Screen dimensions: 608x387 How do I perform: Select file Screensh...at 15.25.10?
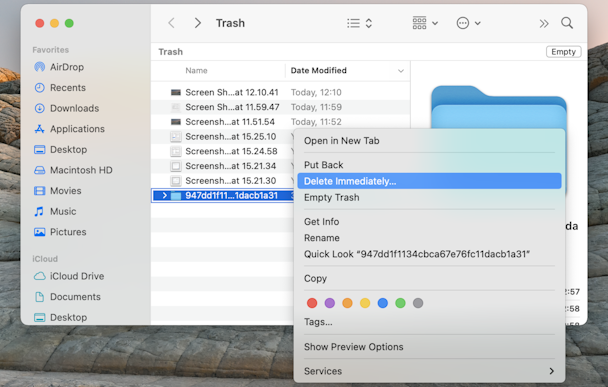(230, 136)
